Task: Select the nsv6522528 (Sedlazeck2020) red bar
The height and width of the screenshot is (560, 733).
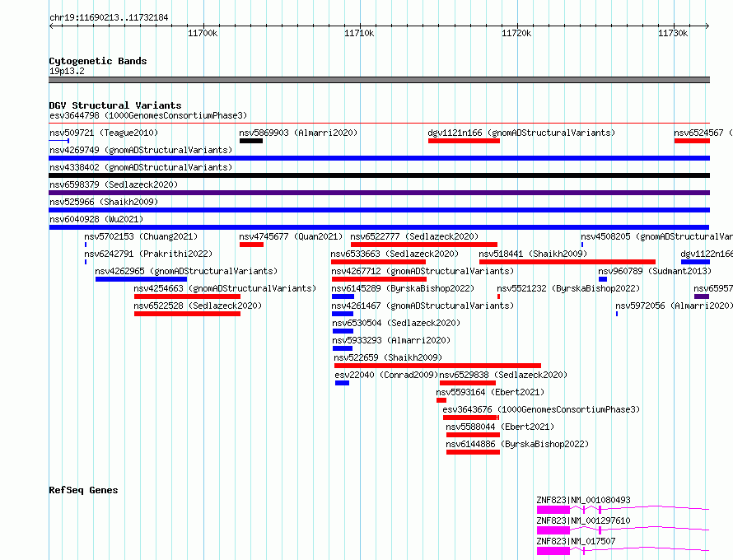Action: click(x=187, y=314)
